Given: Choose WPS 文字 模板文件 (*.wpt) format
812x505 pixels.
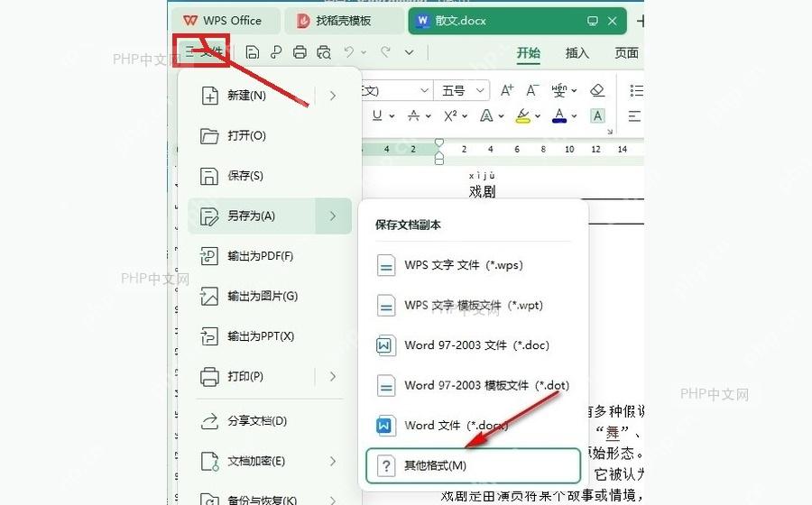Looking at the screenshot, I should click(x=473, y=306).
